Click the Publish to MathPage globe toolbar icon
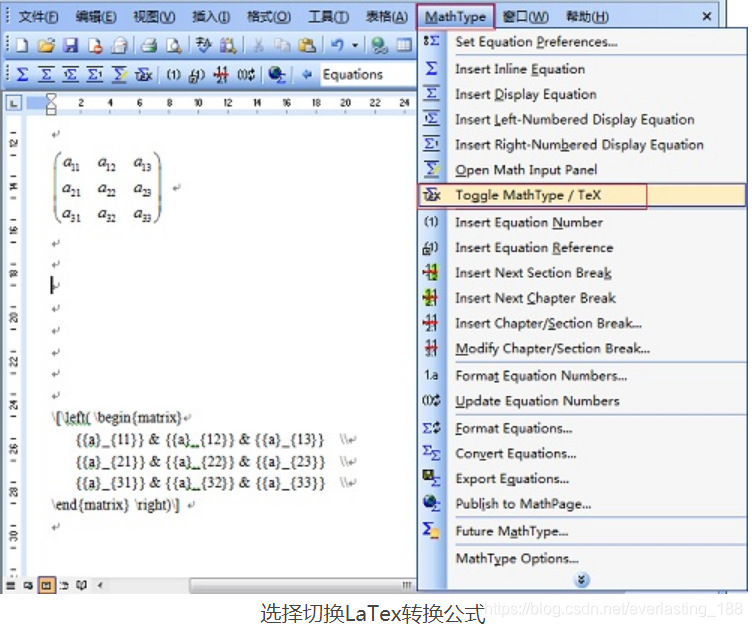This screenshot has width=752, height=627. [277, 75]
